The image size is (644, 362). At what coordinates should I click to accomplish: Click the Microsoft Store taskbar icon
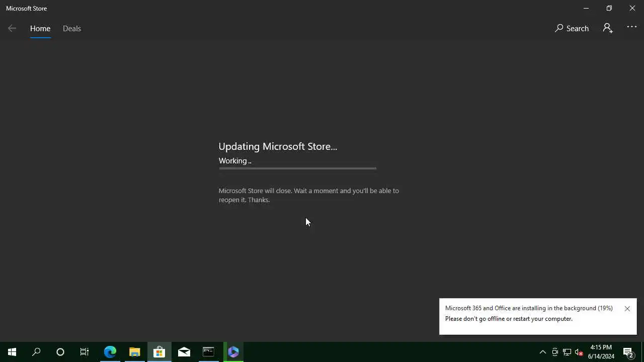point(159,352)
